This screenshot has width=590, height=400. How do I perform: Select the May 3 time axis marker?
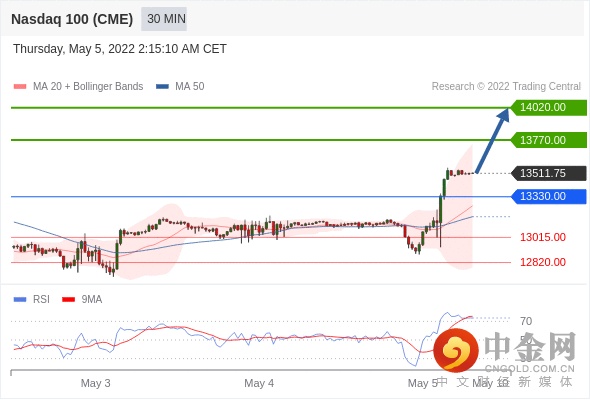coord(96,383)
